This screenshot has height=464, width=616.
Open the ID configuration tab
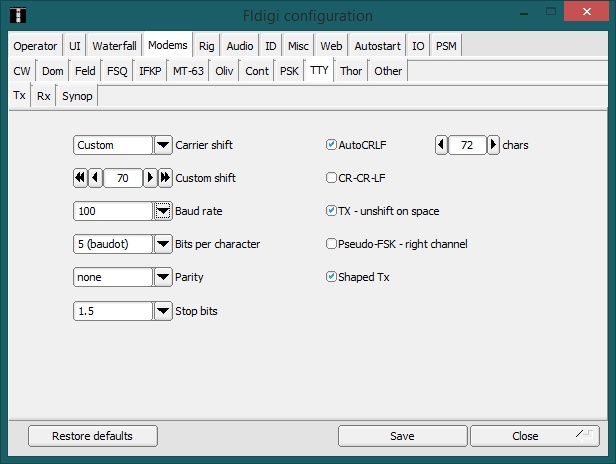coord(271,46)
